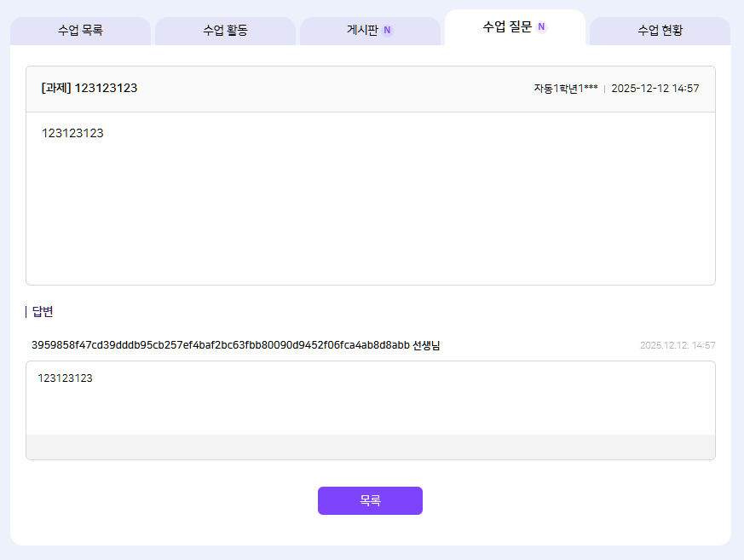Click the N badge on 게시판 tab
The height and width of the screenshot is (560, 744).
(387, 30)
